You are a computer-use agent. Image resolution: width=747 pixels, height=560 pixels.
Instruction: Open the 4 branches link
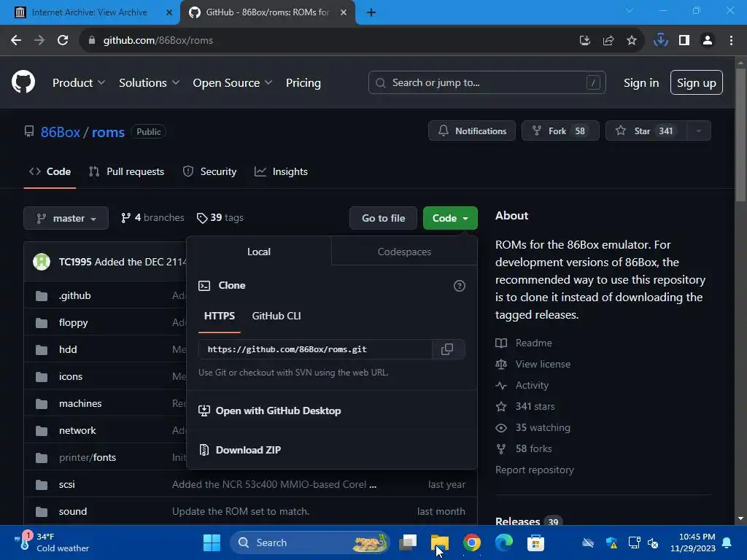click(x=152, y=217)
